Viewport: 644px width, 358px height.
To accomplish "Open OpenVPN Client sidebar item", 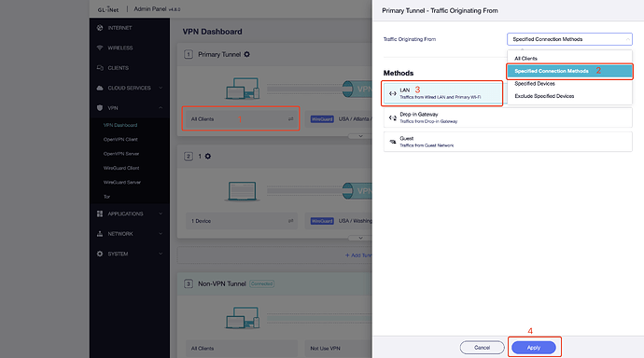I will click(120, 140).
